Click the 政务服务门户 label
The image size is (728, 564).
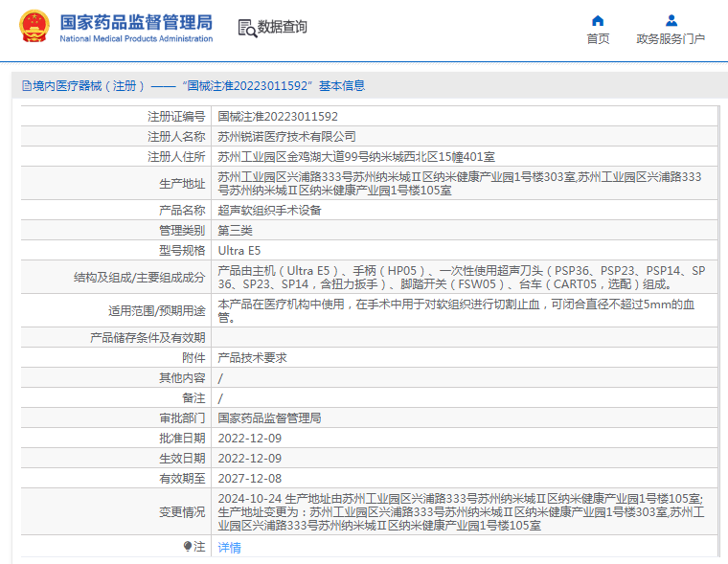pyautogui.click(x=671, y=39)
